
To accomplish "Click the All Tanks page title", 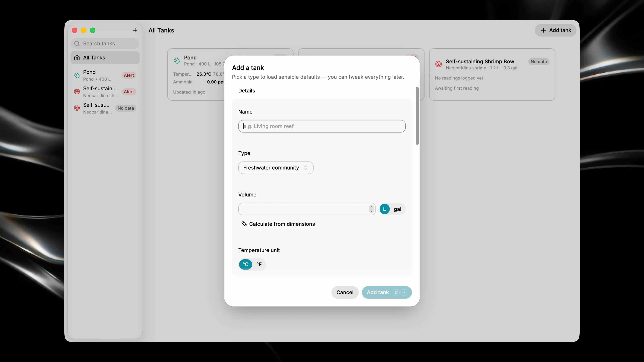I will 161,30.
